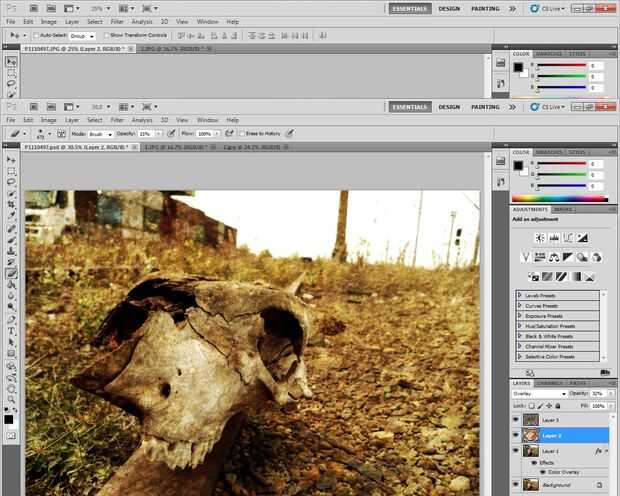620x496 pixels.
Task: Click the airbrush mode icon in options bar
Action: point(229,133)
